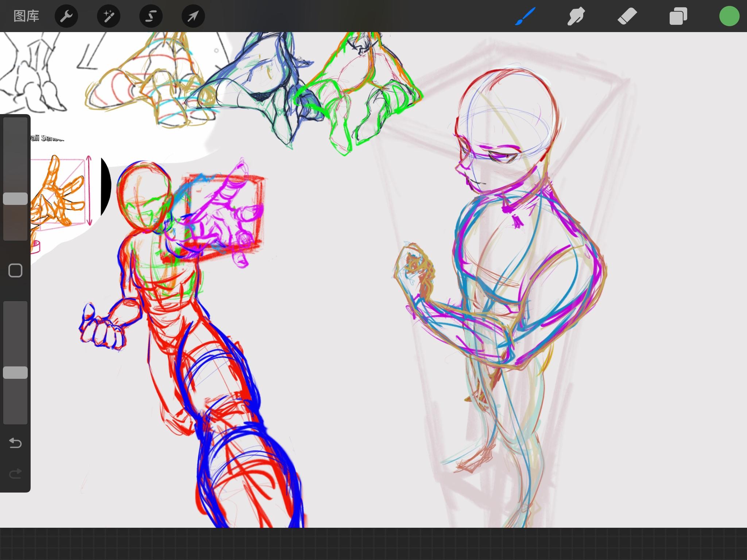Open the Adjustments magic wand menu

pos(109,16)
